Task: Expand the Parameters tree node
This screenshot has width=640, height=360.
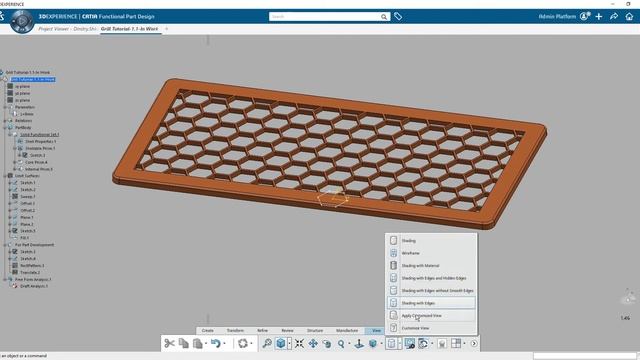Action: pyautogui.click(x=5, y=107)
